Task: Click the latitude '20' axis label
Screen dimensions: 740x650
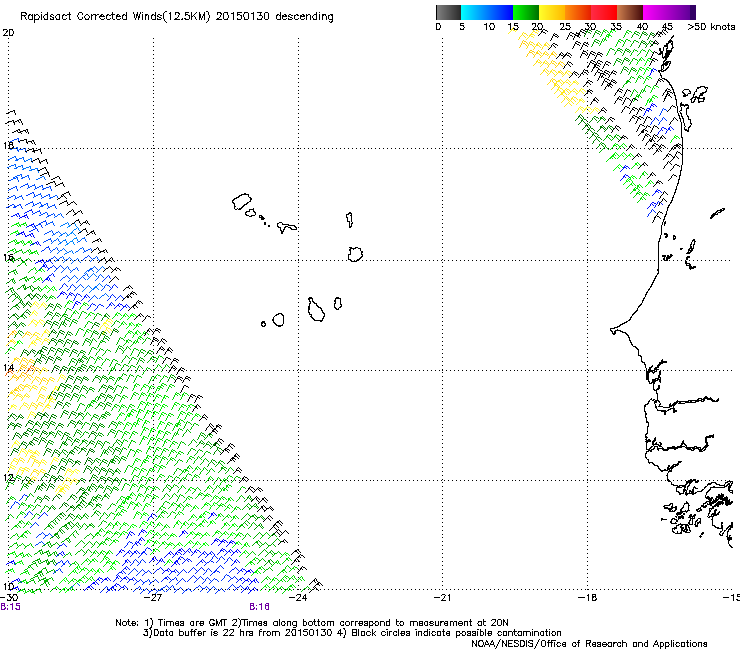Action: (8, 33)
